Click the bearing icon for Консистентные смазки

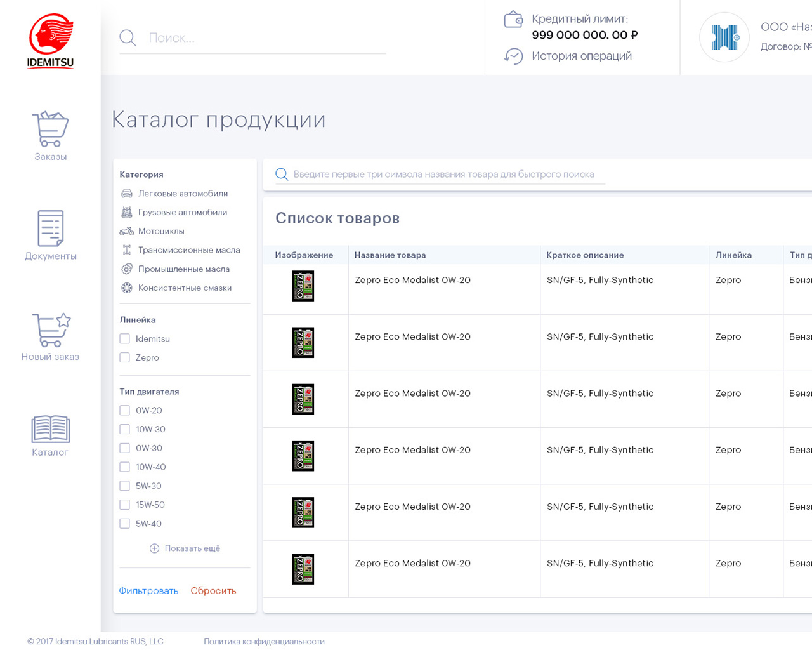pos(127,288)
